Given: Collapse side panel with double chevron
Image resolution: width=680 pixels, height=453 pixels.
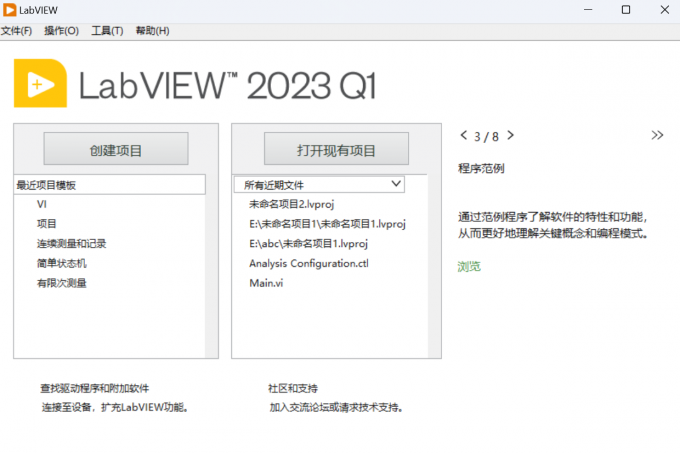Looking at the screenshot, I should 657,135.
